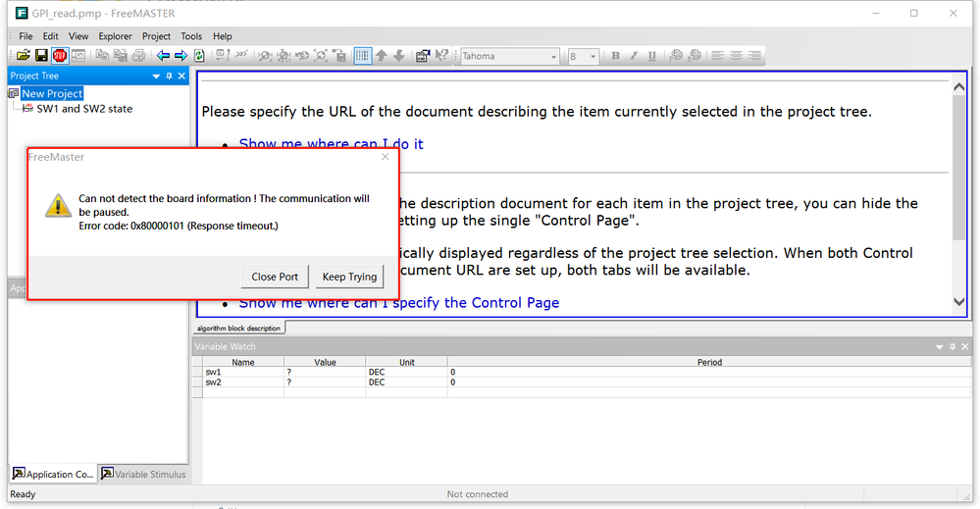Click the font color globe icon
The width and height of the screenshot is (980, 509).
[676, 56]
